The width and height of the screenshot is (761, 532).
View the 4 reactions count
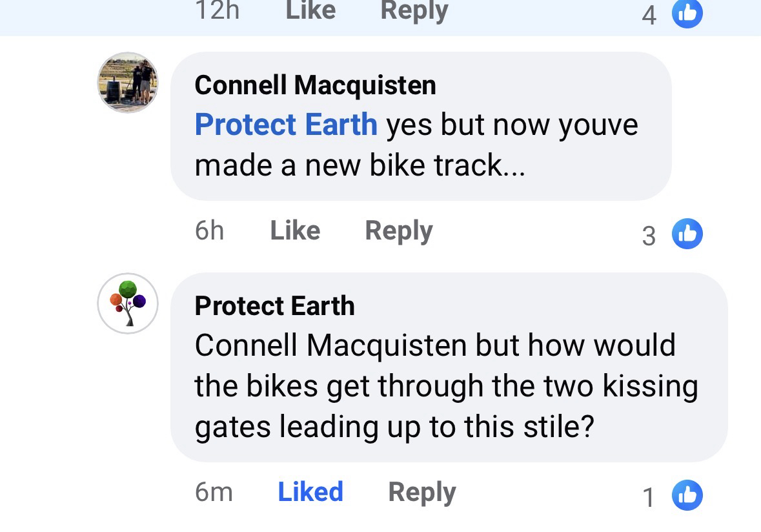649,15
